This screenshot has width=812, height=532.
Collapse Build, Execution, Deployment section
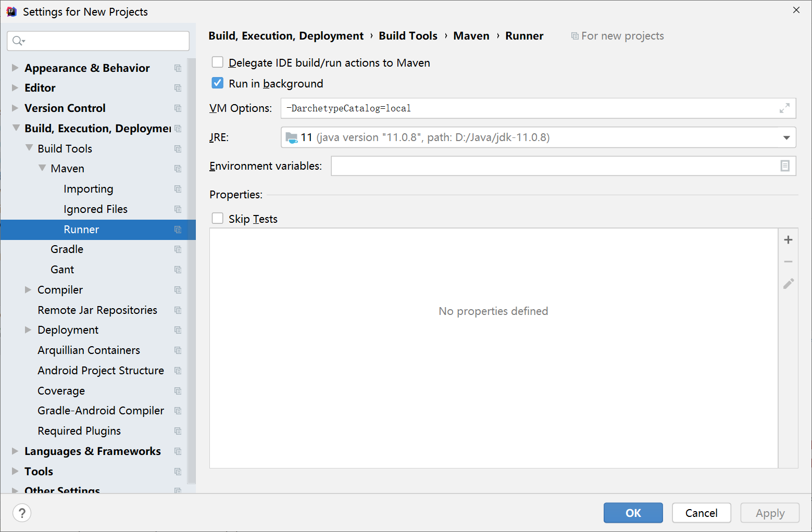click(16, 128)
